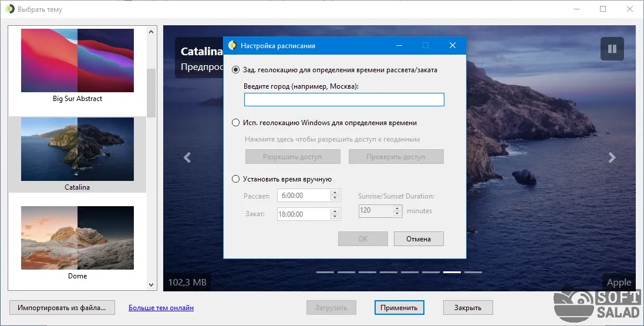Advance to next preview image arrow
This screenshot has width=644, height=326.
click(612, 157)
